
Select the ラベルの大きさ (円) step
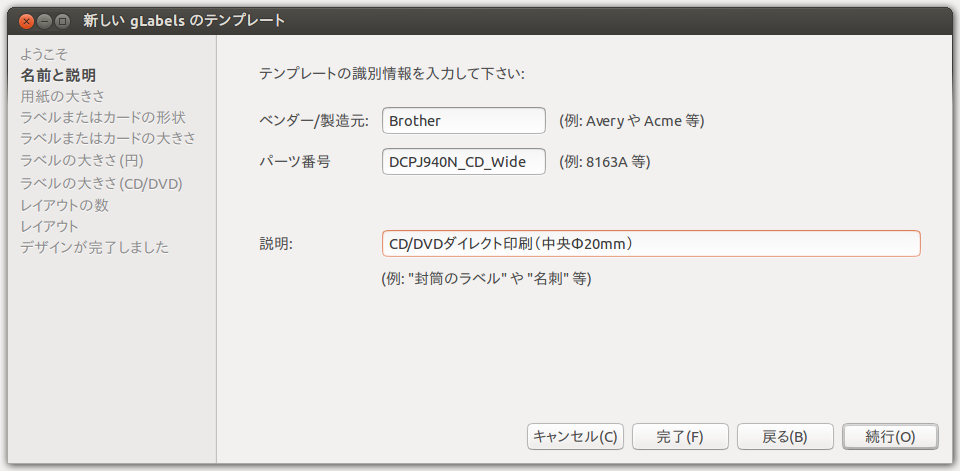coord(82,161)
